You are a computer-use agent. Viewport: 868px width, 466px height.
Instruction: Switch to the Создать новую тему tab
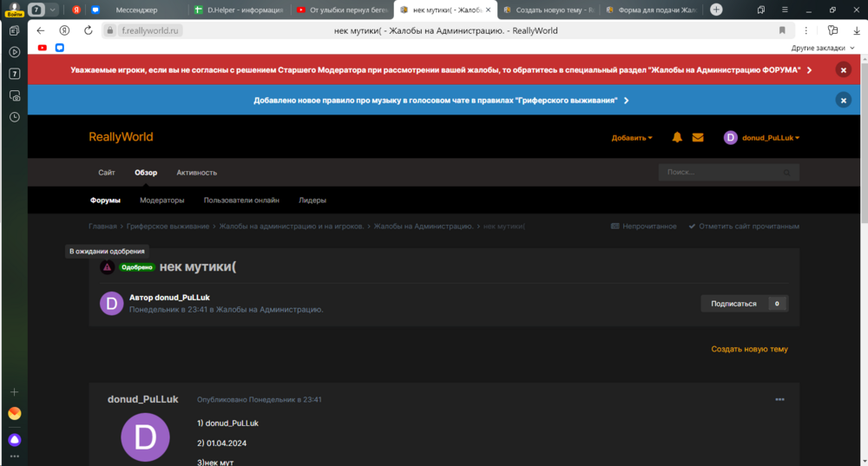point(548,10)
